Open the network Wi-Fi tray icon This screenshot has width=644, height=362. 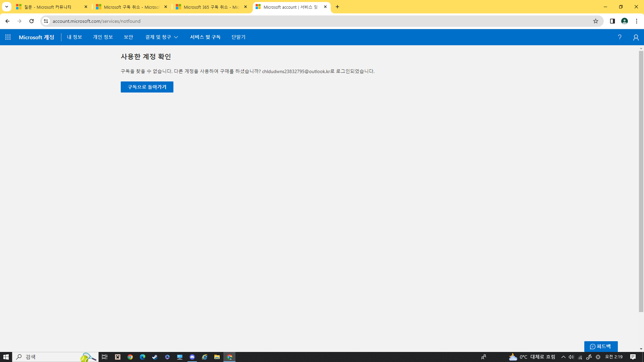tap(580, 357)
